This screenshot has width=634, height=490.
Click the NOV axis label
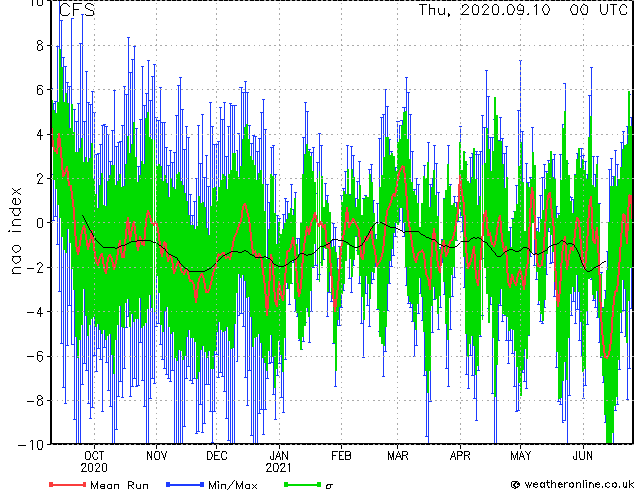point(156,456)
